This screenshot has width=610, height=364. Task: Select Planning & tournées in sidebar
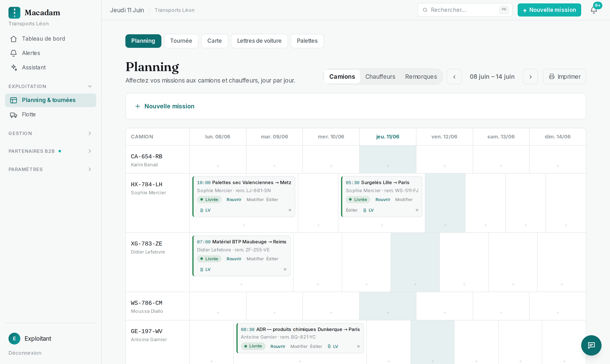click(x=51, y=100)
